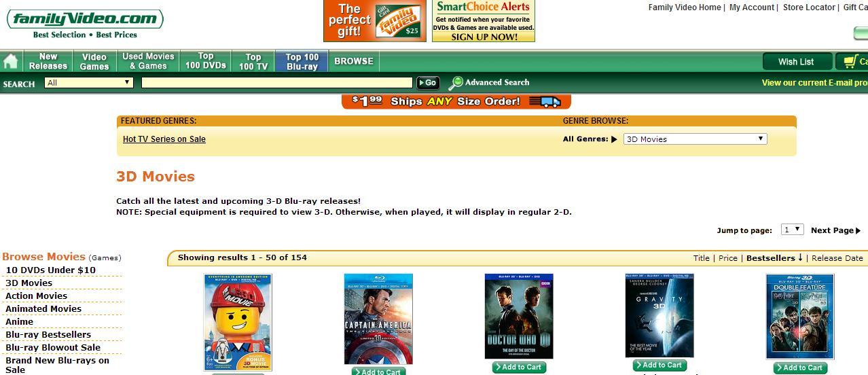868x375 pixels.
Task: Click the search text field
Action: [x=277, y=83]
